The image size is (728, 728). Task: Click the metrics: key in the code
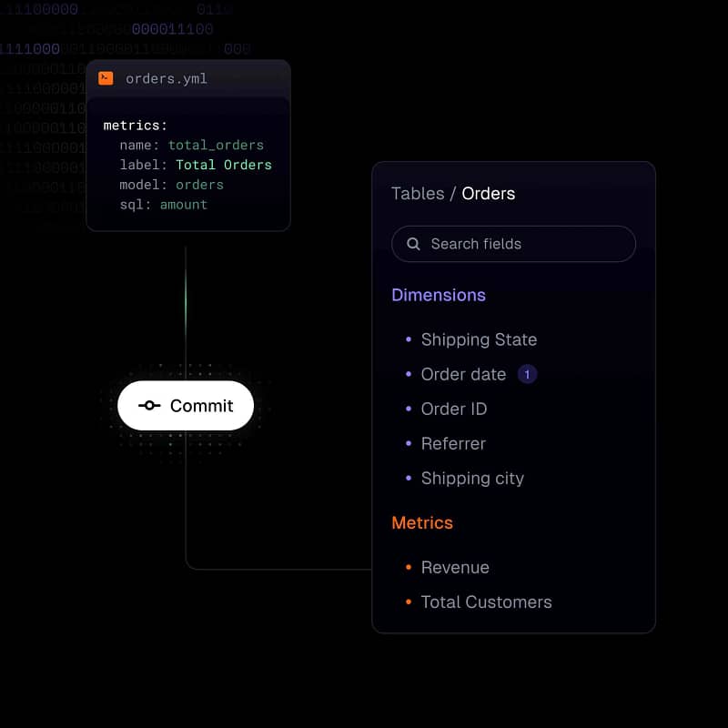coord(135,126)
